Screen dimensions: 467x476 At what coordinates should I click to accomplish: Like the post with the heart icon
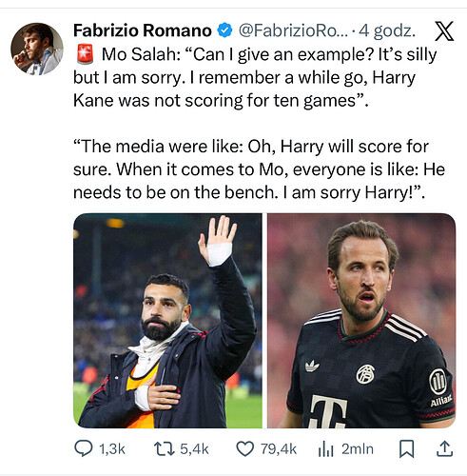[x=245, y=449]
